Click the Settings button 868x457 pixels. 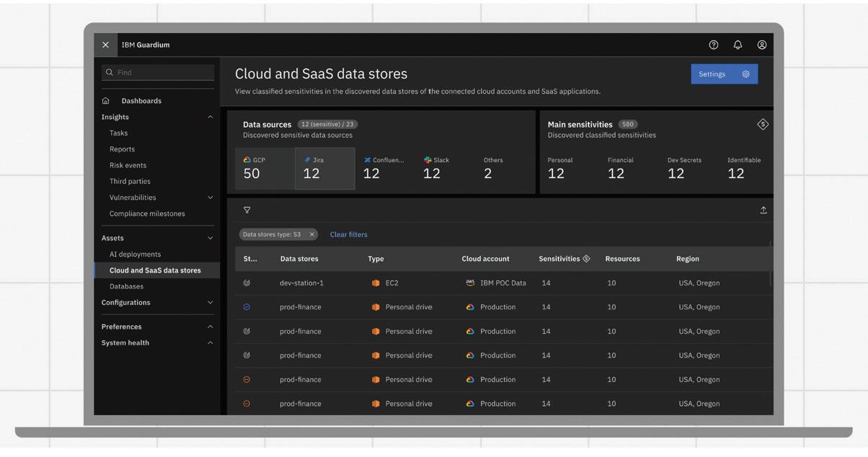(724, 74)
